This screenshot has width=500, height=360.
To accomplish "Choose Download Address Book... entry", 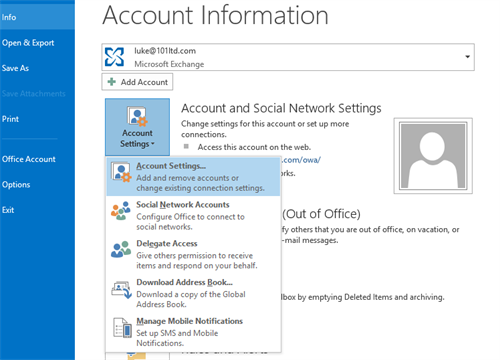I will [193, 293].
